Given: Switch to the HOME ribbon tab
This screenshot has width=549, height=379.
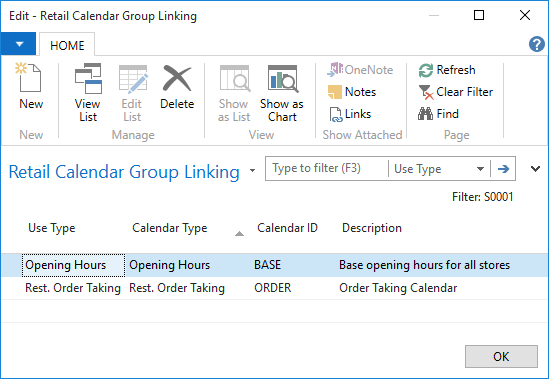Looking at the screenshot, I should (67, 45).
